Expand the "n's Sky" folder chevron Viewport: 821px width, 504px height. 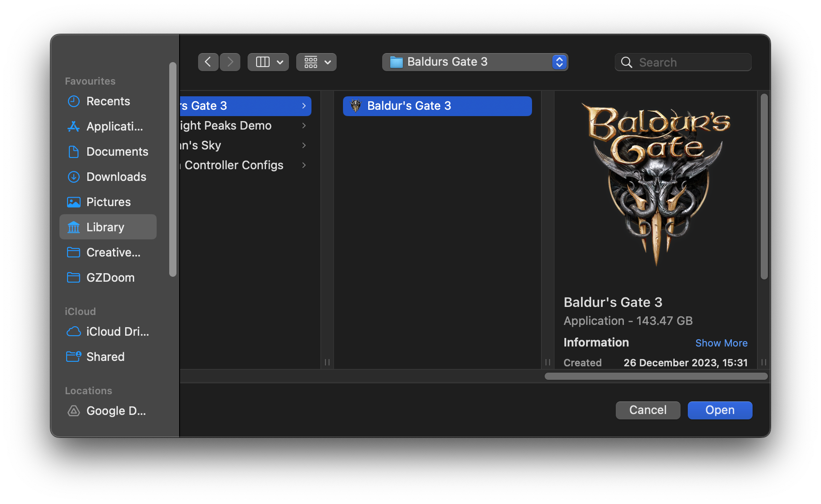(x=304, y=145)
